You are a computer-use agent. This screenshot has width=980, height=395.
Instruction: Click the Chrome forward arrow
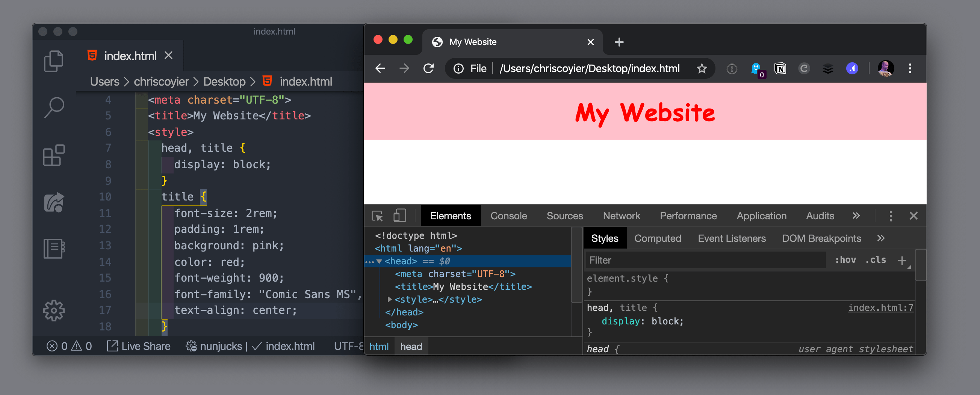point(404,68)
